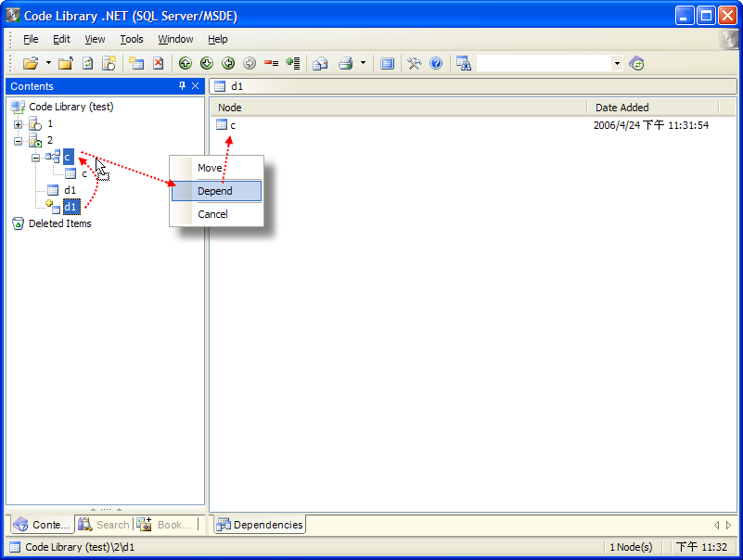Click the new node toolbar icon
The width and height of the screenshot is (743, 560).
click(136, 63)
